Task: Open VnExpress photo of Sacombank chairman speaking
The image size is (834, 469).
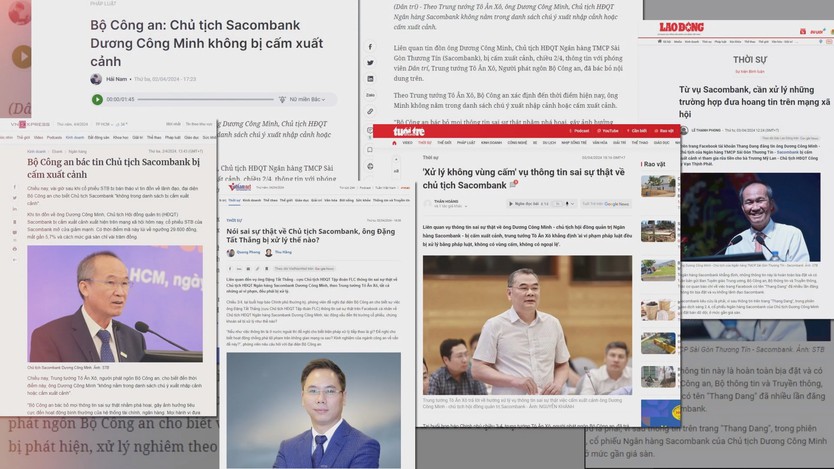Action: click(x=115, y=304)
